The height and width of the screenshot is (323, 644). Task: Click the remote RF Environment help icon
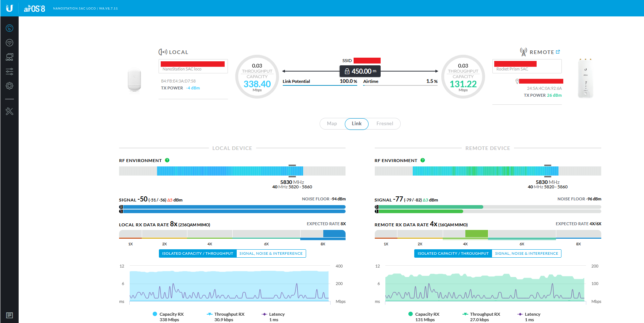coord(423,160)
